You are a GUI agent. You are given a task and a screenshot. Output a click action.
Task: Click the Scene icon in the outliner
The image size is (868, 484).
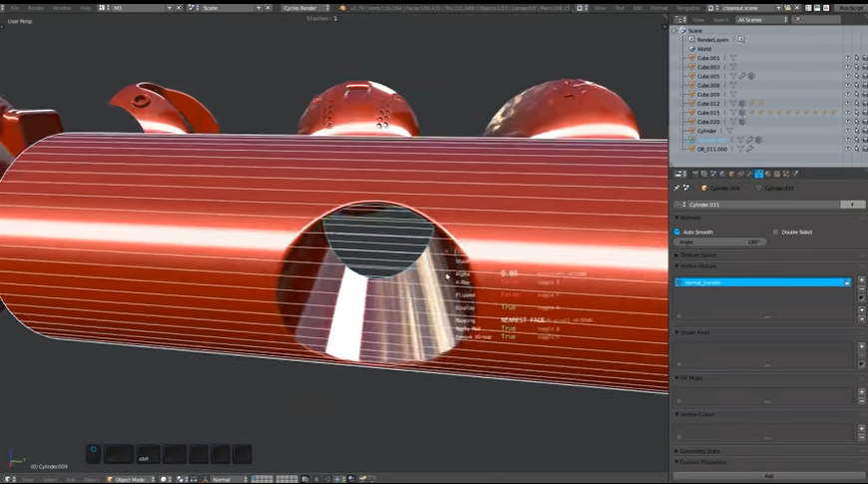pos(683,30)
